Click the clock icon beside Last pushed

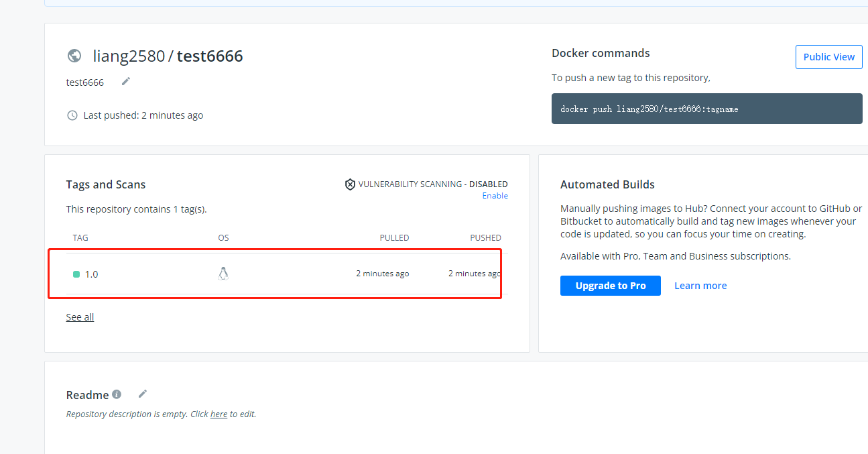72,115
